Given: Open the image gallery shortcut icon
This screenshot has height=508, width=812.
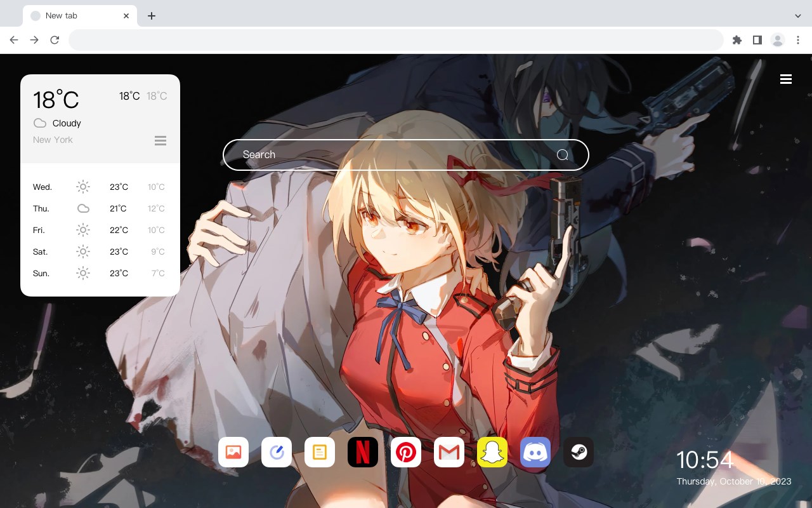Looking at the screenshot, I should [233, 452].
